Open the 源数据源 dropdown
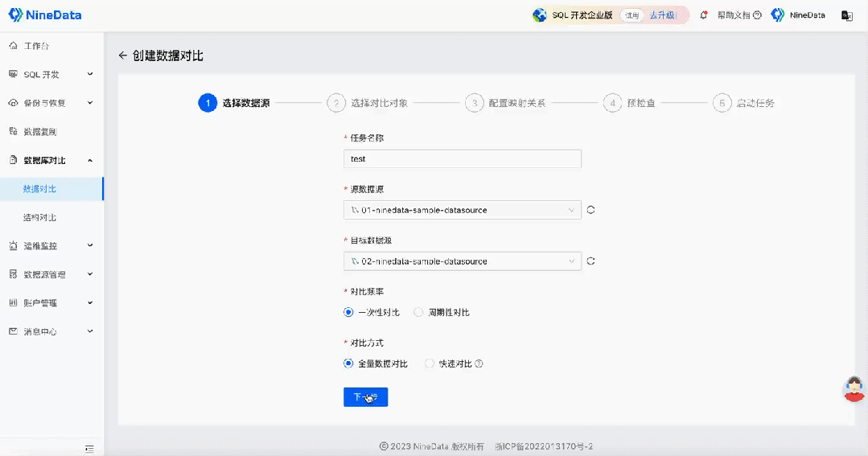This screenshot has width=868, height=456. point(463,210)
